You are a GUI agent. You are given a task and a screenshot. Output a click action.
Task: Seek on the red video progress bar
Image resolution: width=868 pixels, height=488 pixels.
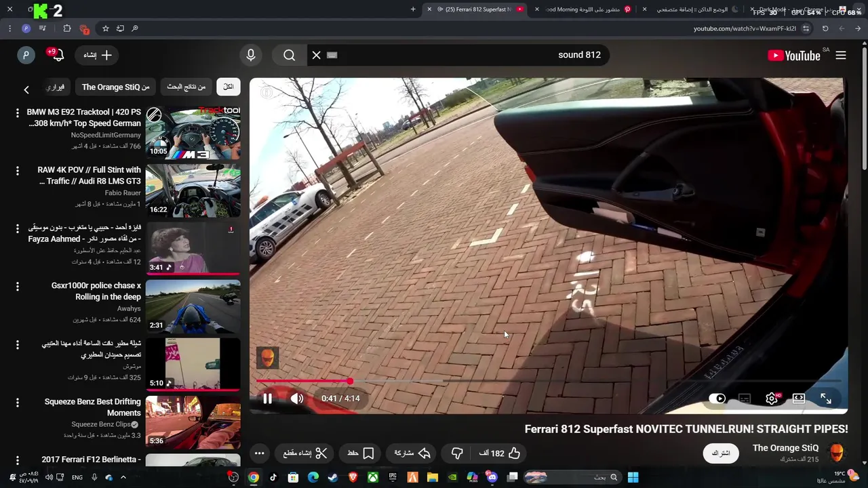point(548,382)
